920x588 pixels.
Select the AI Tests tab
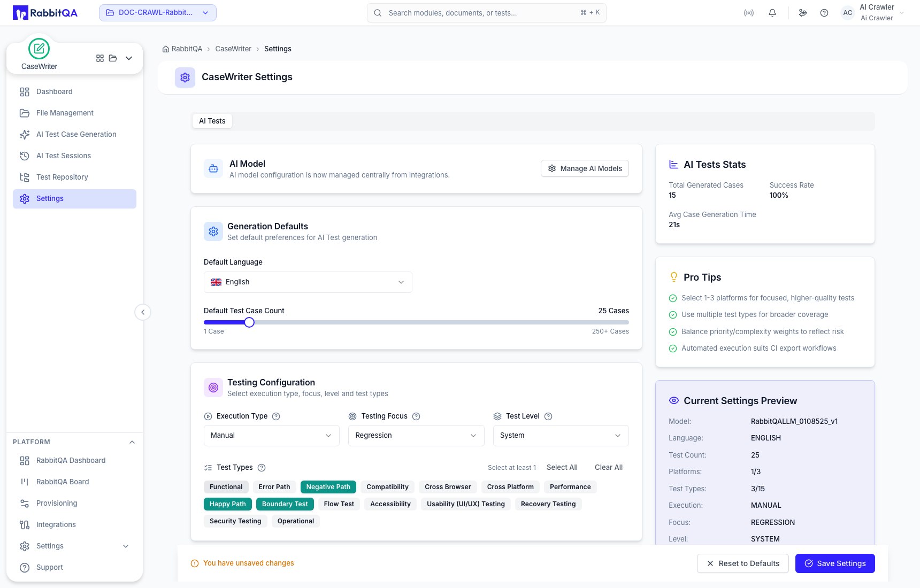212,121
